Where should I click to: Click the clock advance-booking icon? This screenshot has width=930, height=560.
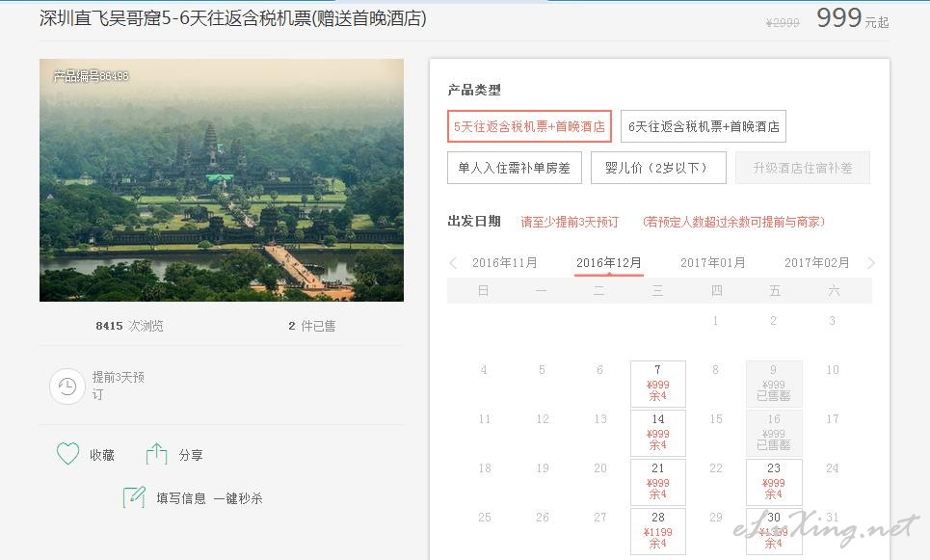(67, 387)
